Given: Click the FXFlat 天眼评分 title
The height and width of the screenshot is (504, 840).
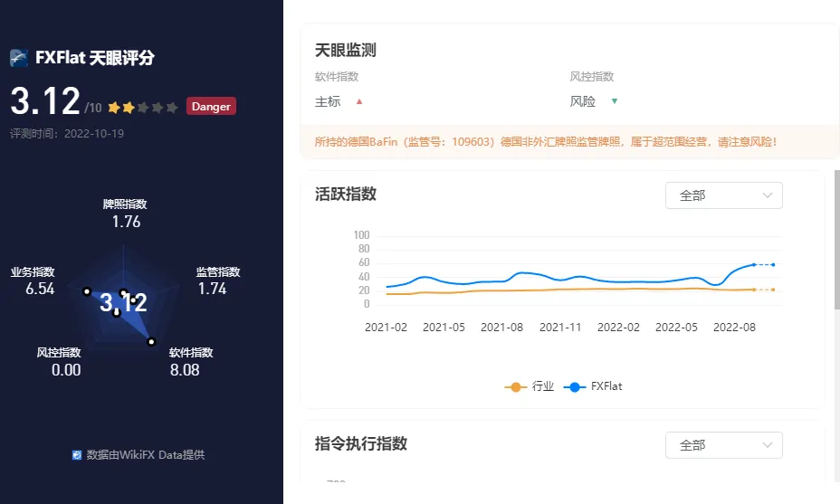Looking at the screenshot, I should coord(95,58).
